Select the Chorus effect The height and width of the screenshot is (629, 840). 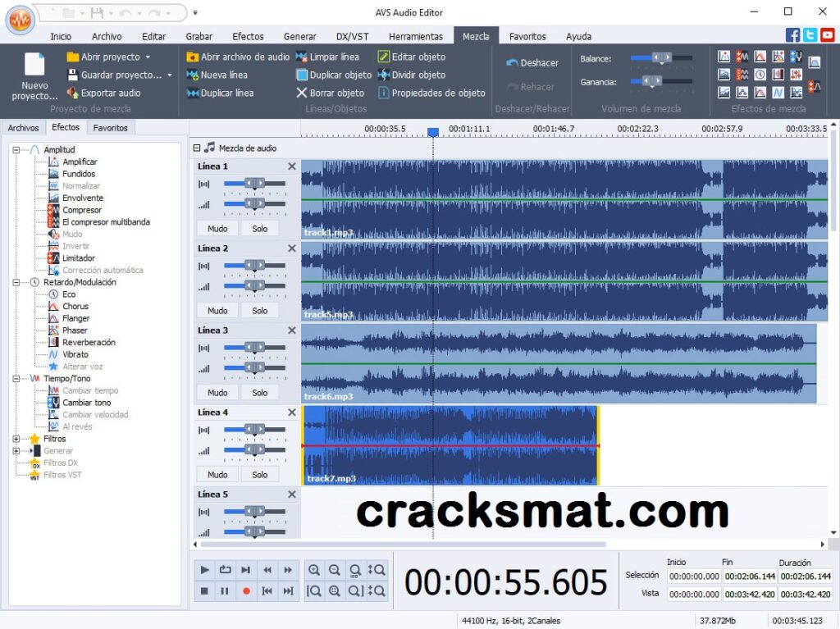(75, 307)
